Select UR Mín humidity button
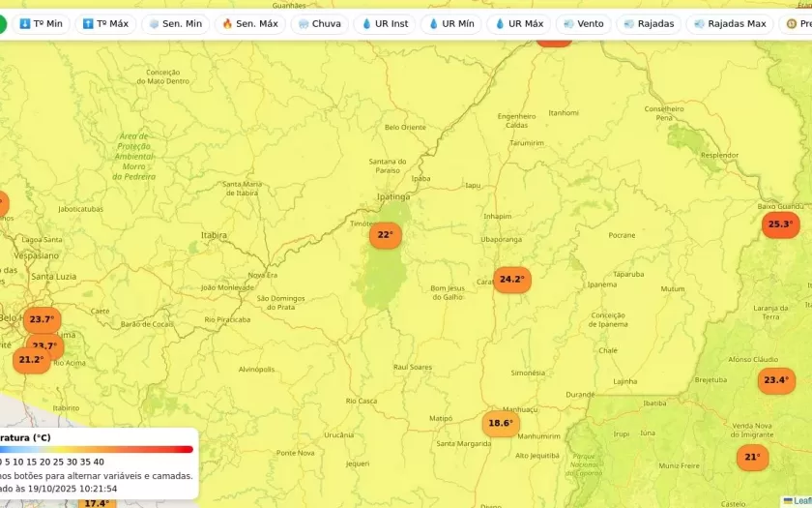Viewport: 812px width, 508px height. (450, 23)
